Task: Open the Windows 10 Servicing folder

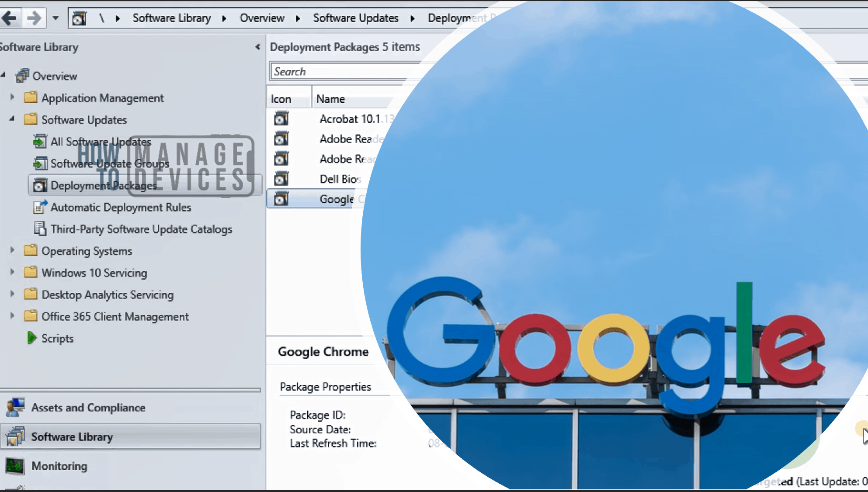Action: point(94,273)
